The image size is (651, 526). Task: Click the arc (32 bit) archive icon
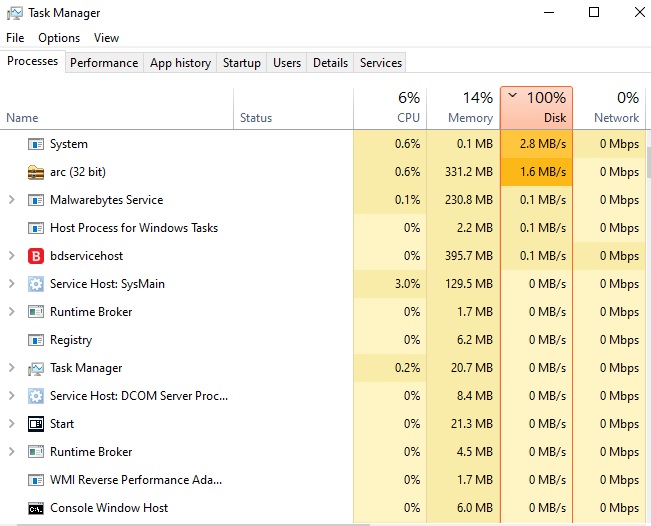36,172
